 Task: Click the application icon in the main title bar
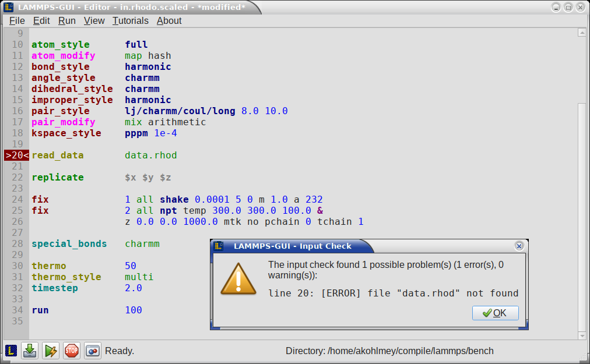[x=9, y=7]
